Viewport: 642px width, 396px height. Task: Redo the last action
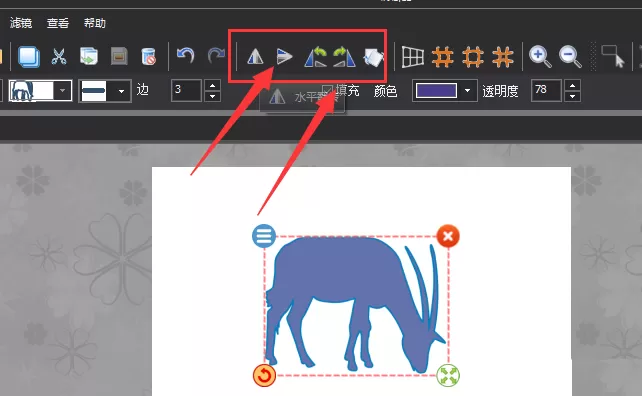216,55
